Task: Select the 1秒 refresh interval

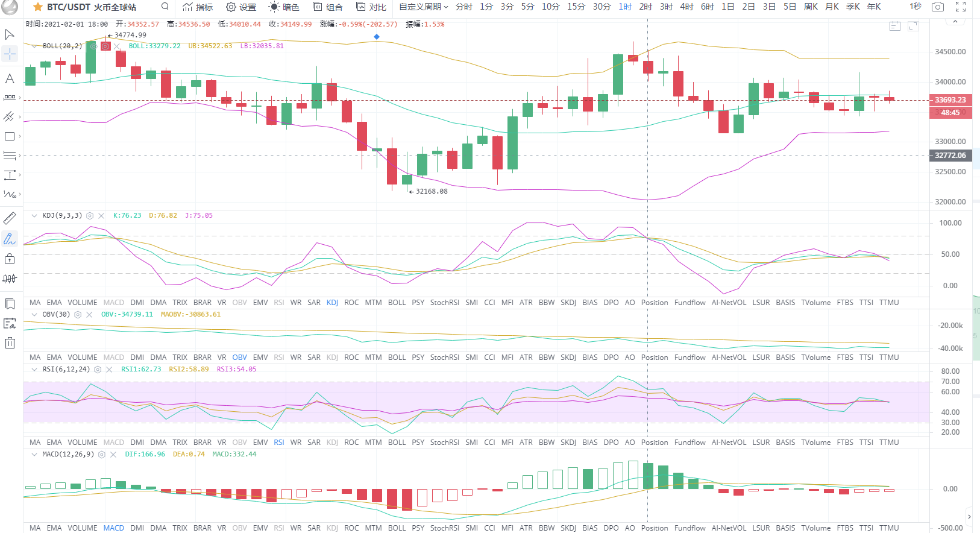Action: click(x=916, y=7)
